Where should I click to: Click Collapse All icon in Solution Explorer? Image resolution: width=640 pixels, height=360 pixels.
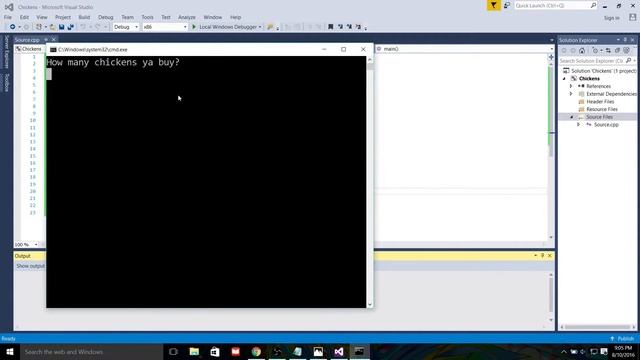[618, 51]
